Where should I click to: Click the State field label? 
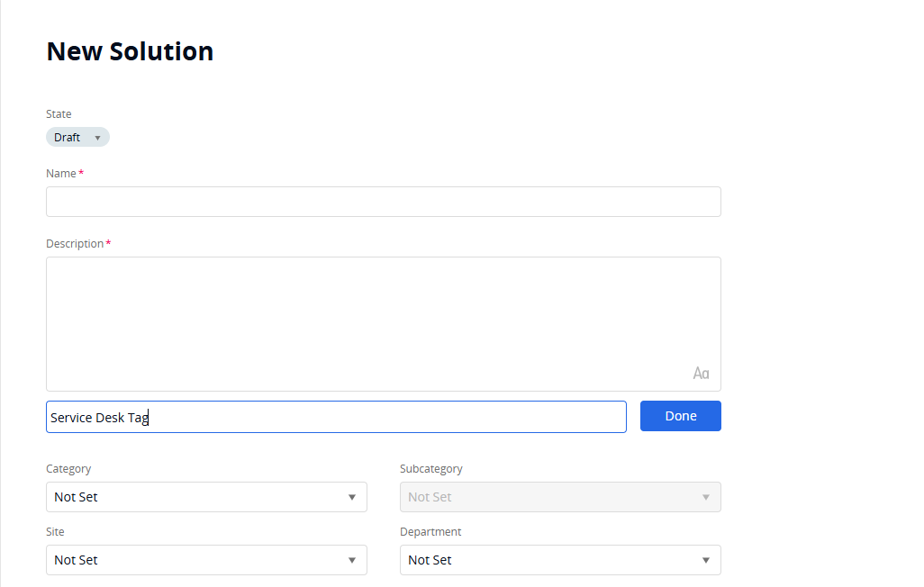59,114
